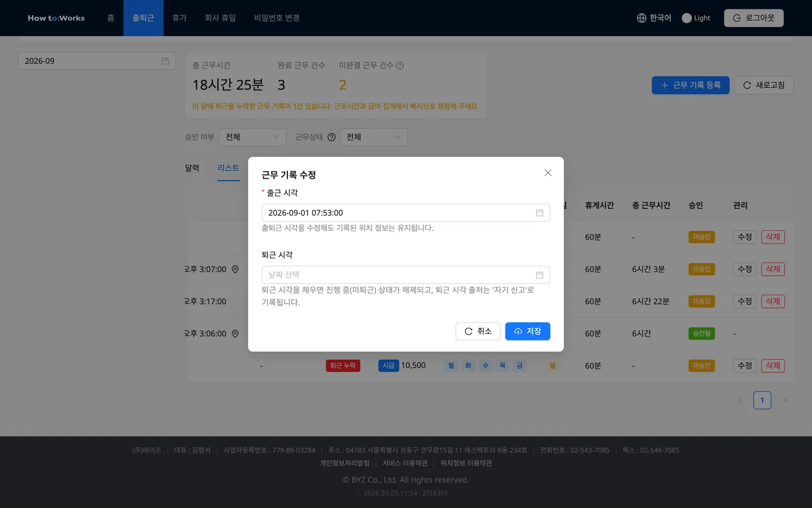The width and height of the screenshot is (812, 508).
Task: Click the 출근 시각 datetime input
Action: click(405, 213)
